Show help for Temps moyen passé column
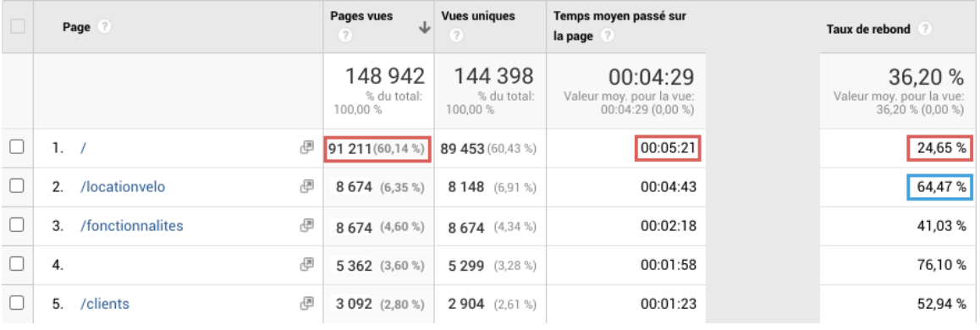 [606, 36]
